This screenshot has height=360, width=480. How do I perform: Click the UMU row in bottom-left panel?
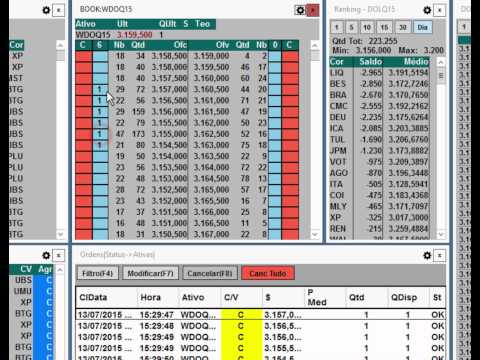[x=31, y=291]
